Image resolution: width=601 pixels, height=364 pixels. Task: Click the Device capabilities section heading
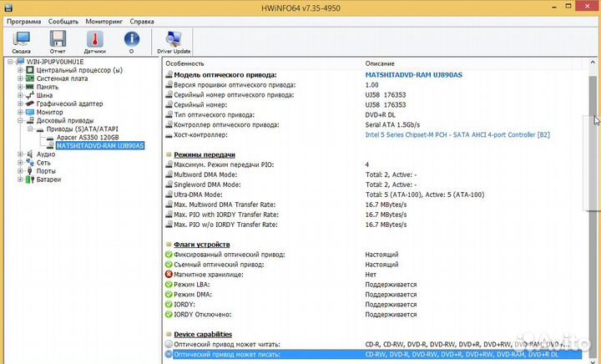pyautogui.click(x=203, y=334)
